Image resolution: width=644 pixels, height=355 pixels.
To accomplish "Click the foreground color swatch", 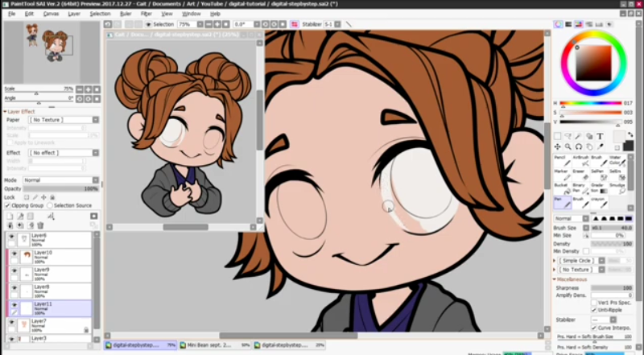I will (x=618, y=136).
